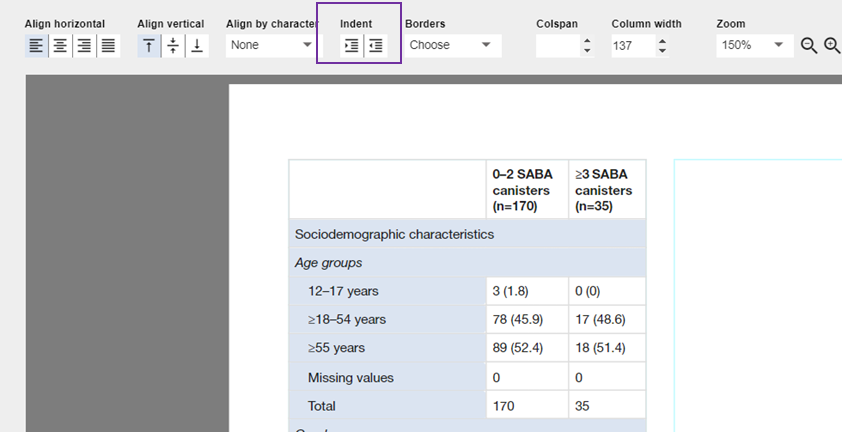
Task: Increase indent of selected cell
Action: 352,46
